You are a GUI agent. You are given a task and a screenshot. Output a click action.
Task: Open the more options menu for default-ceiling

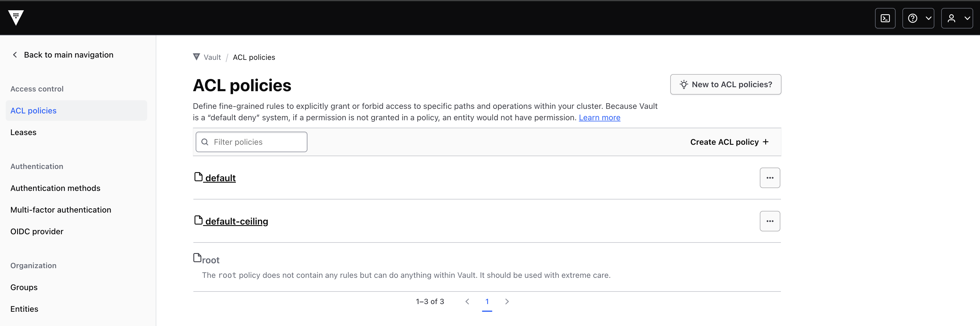(770, 221)
